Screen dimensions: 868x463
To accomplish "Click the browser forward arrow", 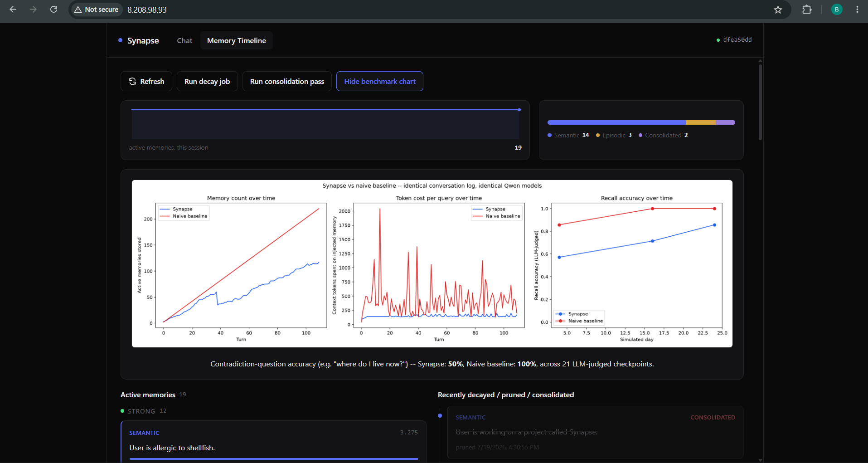I will pyautogui.click(x=33, y=10).
